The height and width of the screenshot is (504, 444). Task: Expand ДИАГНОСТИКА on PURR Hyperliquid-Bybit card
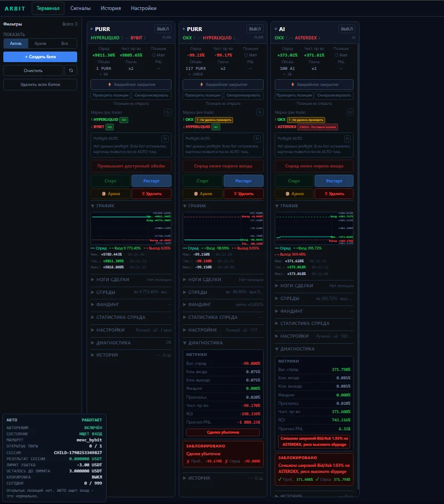click(131, 343)
